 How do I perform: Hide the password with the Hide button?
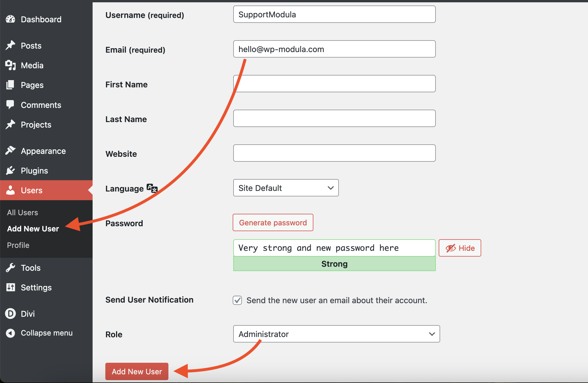460,248
